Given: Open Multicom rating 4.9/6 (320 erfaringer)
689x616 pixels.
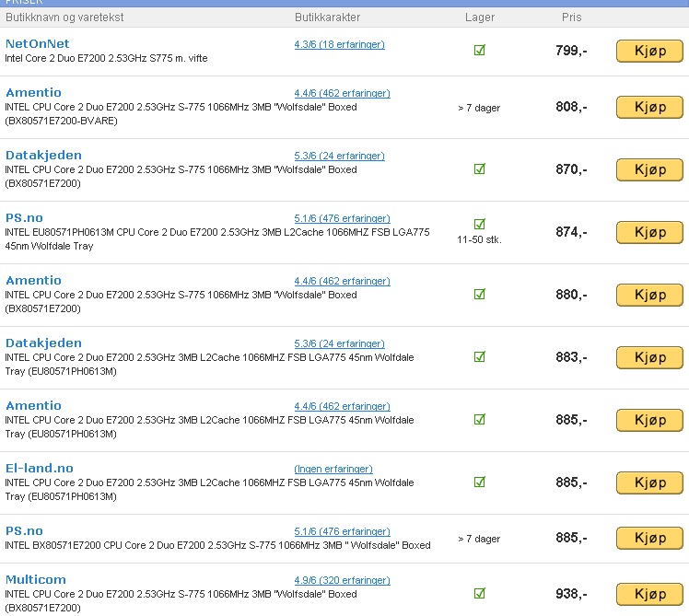Looking at the screenshot, I should (342, 580).
